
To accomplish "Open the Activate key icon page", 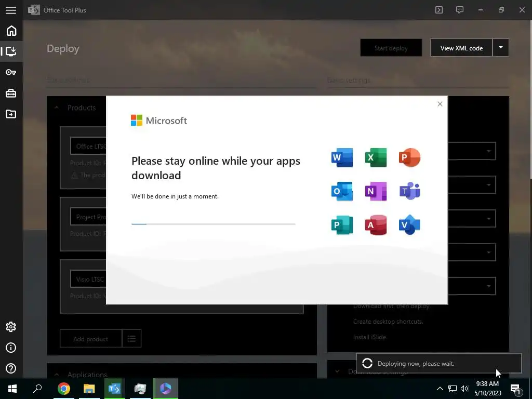I will pyautogui.click(x=11, y=72).
